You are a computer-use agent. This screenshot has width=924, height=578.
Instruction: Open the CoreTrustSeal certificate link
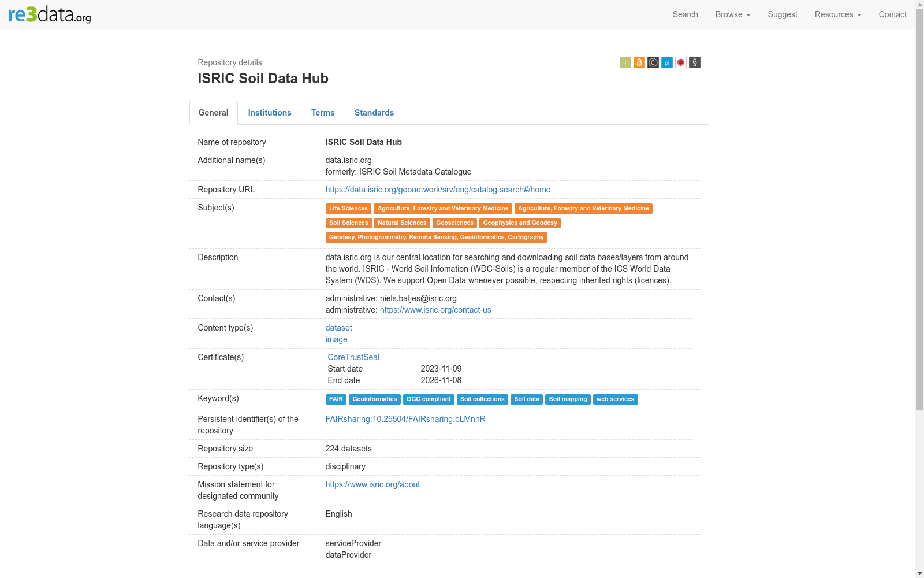pos(353,357)
